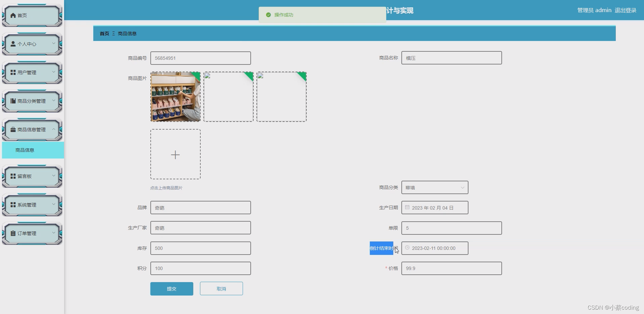The image size is (644, 314).
Task: Click 商品信息 in the breadcrumb
Action: pyautogui.click(x=127, y=34)
